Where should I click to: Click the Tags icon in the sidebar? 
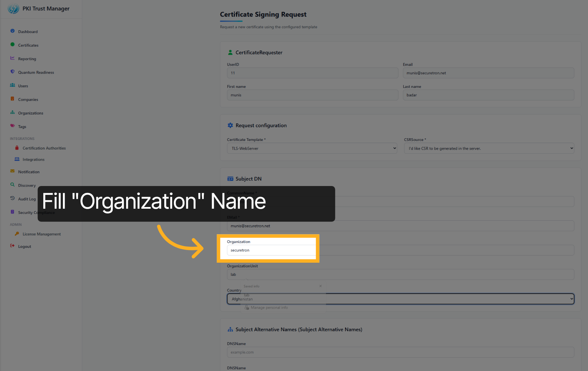click(12, 126)
